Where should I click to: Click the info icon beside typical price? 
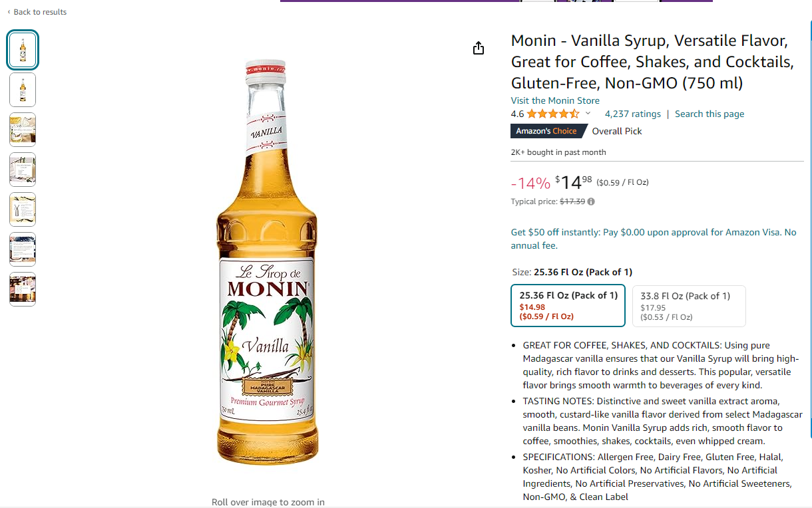point(591,201)
